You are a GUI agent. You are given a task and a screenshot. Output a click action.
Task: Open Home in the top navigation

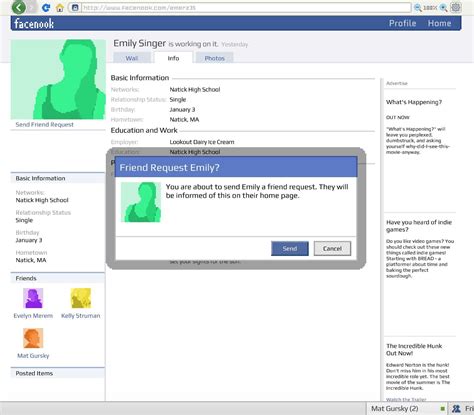pos(439,23)
